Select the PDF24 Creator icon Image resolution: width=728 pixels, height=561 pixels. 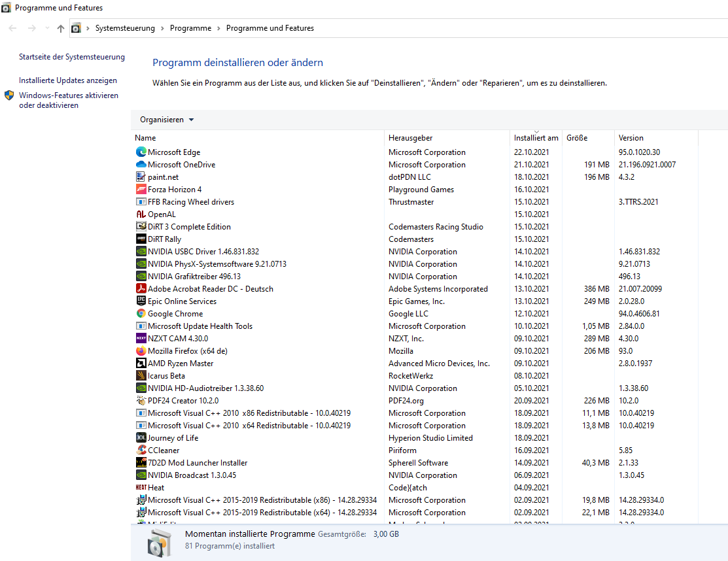click(141, 400)
